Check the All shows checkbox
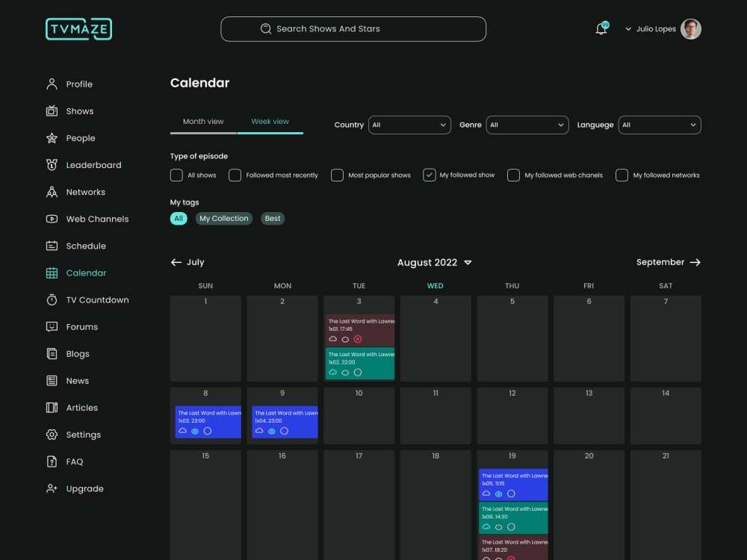The height and width of the screenshot is (560, 747). coord(176,175)
